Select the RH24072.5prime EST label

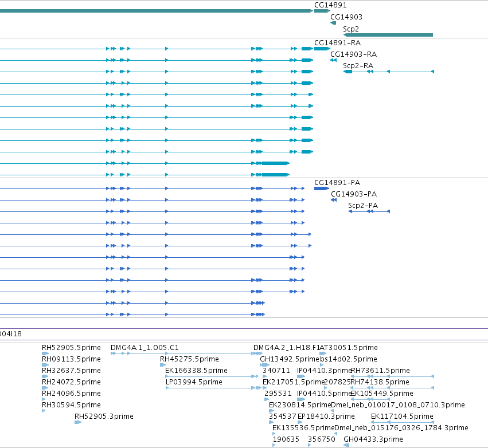tap(71, 382)
